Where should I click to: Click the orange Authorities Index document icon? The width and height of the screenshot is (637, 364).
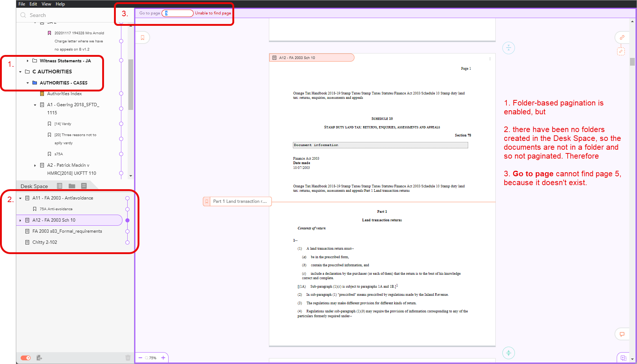(42, 94)
